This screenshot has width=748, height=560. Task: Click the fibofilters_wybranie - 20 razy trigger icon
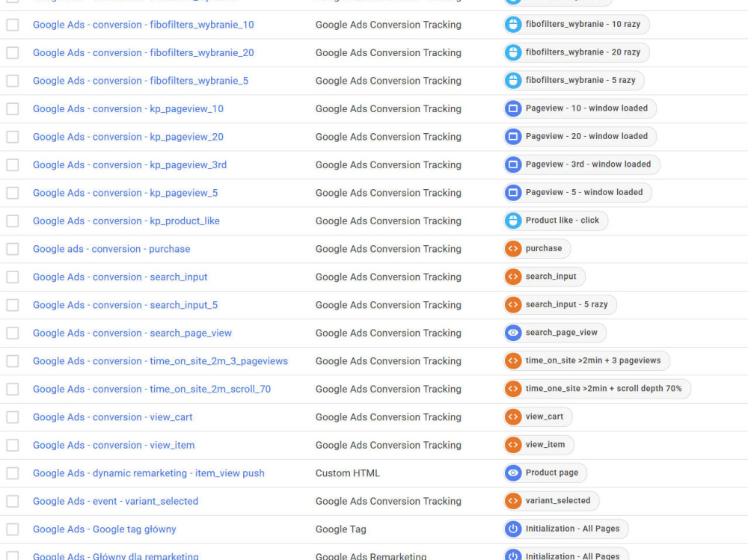513,52
